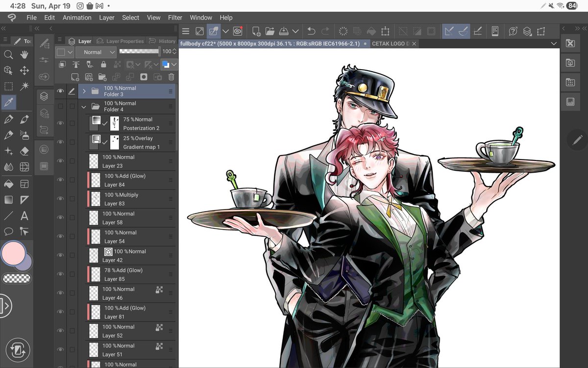The height and width of the screenshot is (368, 588).
Task: Select the transparent color swatch
Action: 16,278
